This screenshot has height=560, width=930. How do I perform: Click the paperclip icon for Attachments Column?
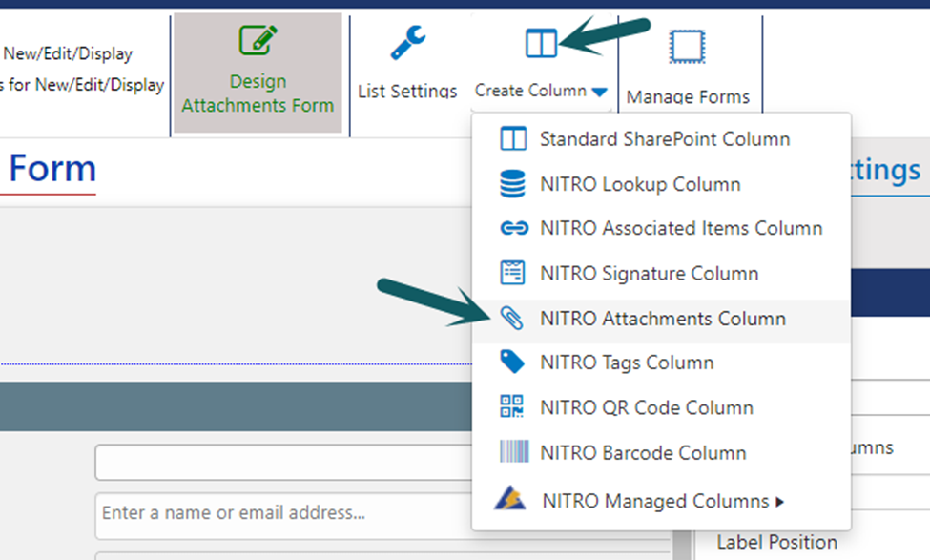[512, 319]
